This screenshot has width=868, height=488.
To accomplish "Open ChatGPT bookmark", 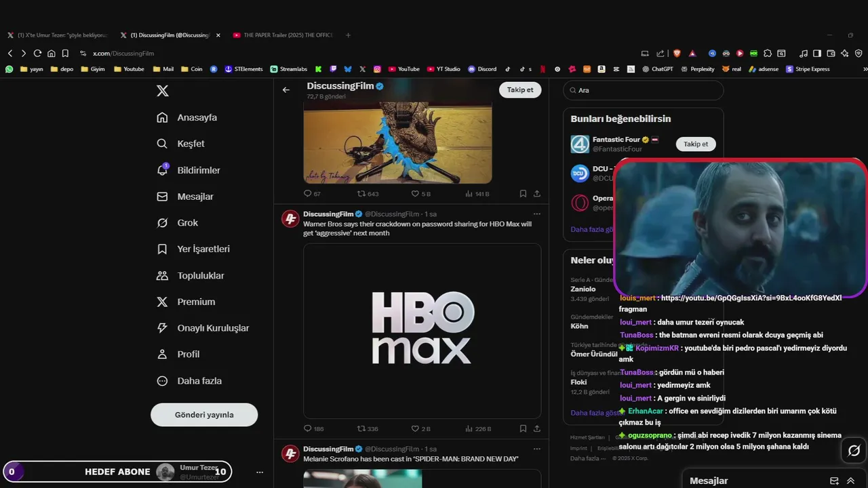I will 658,69.
